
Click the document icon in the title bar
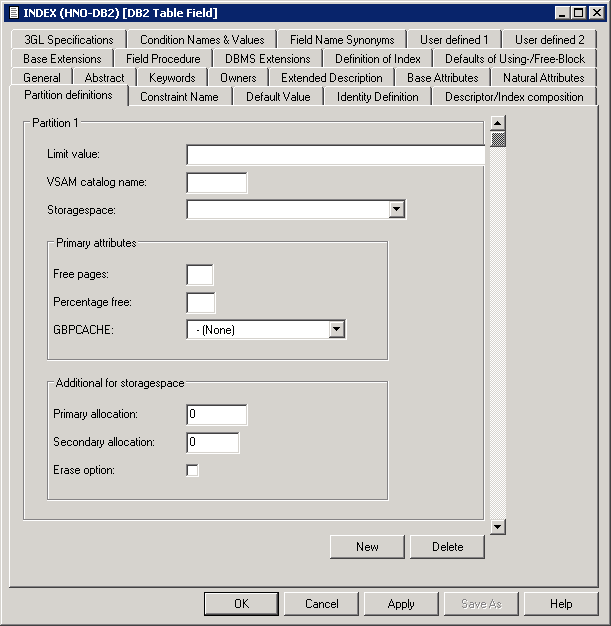click(x=14, y=13)
